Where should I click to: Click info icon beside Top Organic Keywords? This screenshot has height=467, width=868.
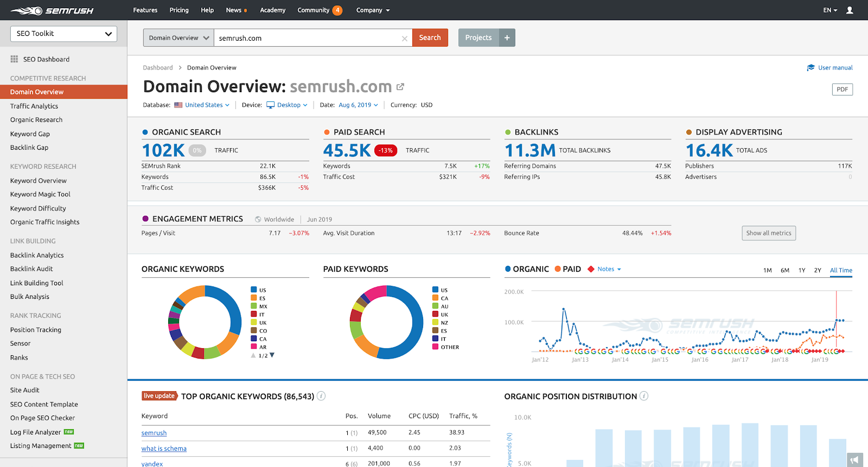coord(321,396)
